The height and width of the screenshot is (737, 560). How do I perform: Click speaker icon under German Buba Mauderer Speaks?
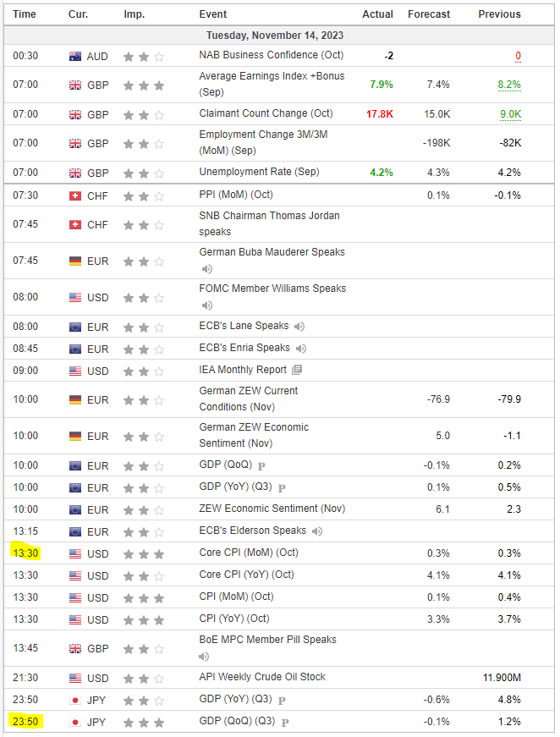point(206,269)
